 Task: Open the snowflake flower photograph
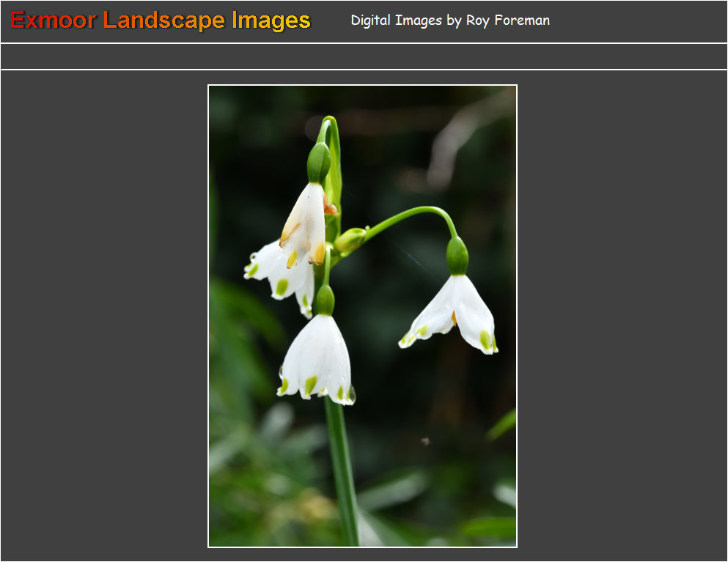coord(362,315)
